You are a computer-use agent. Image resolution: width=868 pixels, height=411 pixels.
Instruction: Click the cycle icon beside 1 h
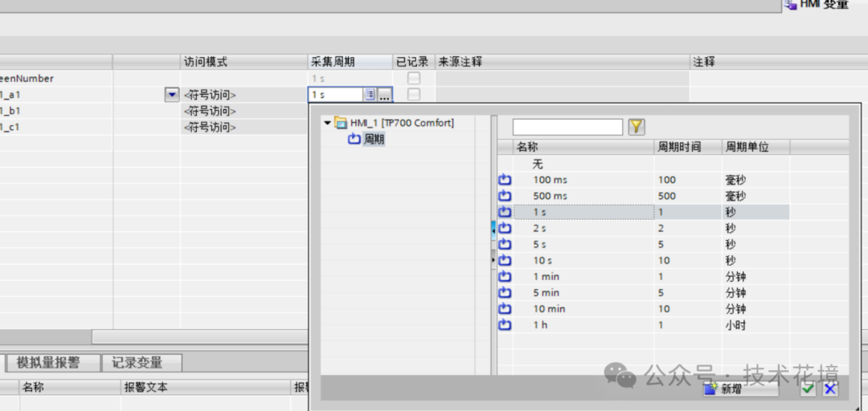tap(505, 325)
